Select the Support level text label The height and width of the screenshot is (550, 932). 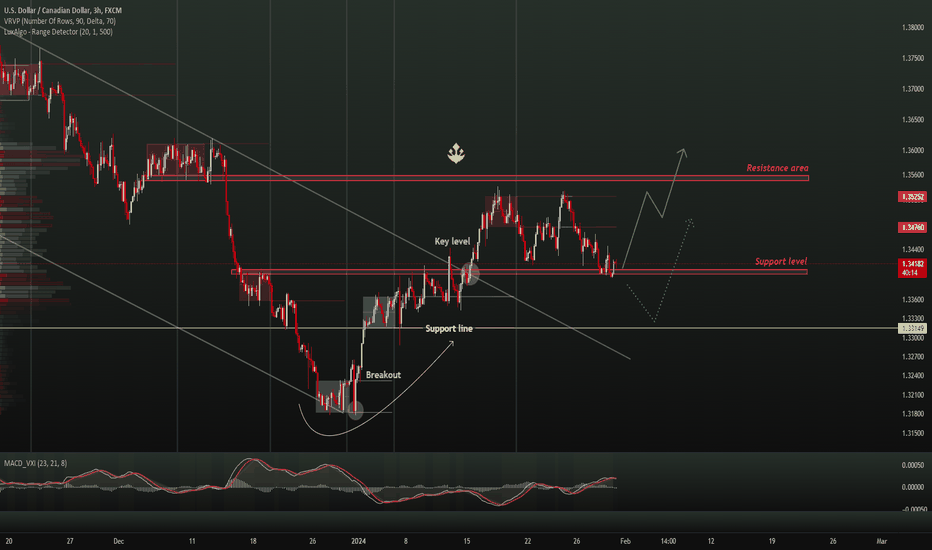781,262
